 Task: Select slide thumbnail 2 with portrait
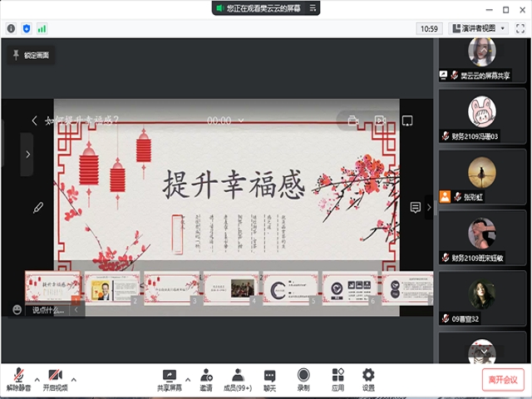tap(112, 288)
